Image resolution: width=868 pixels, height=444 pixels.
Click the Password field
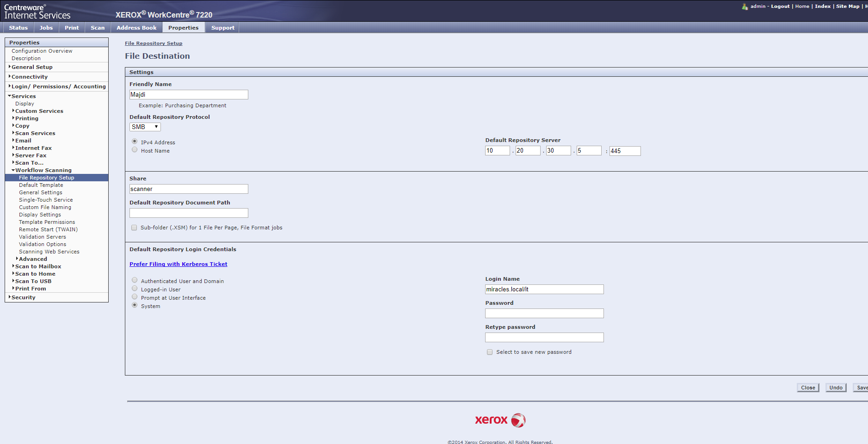544,314
